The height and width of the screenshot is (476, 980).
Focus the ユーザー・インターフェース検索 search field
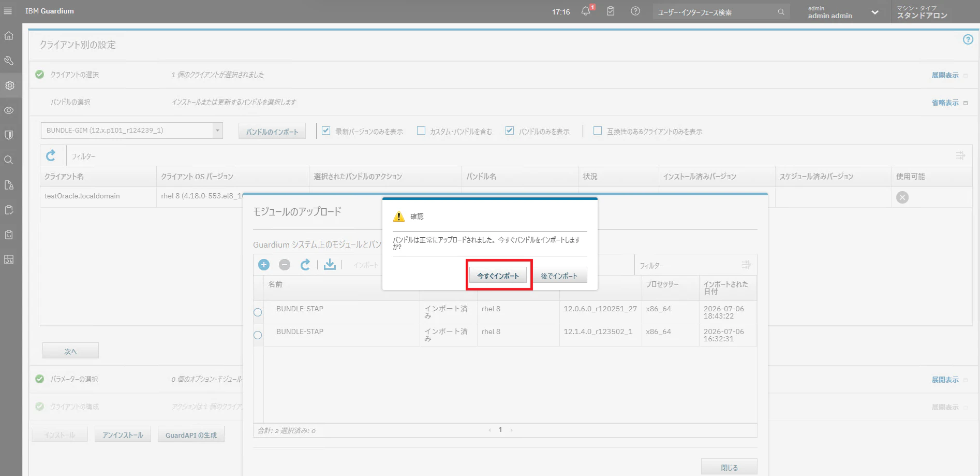716,12
